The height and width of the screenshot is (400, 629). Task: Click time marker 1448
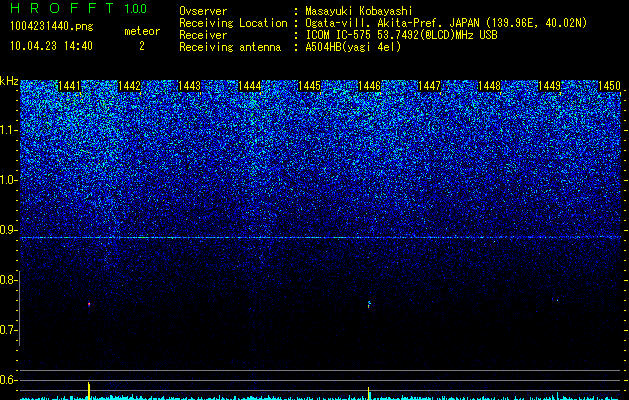tap(489, 86)
